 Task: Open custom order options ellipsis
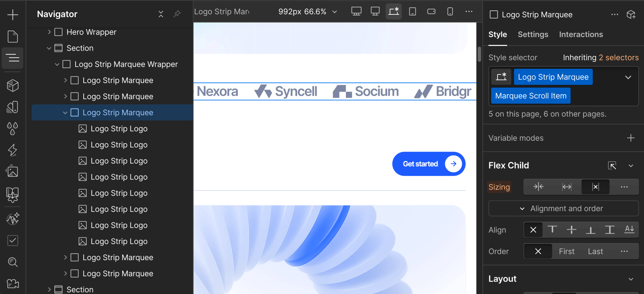point(624,251)
